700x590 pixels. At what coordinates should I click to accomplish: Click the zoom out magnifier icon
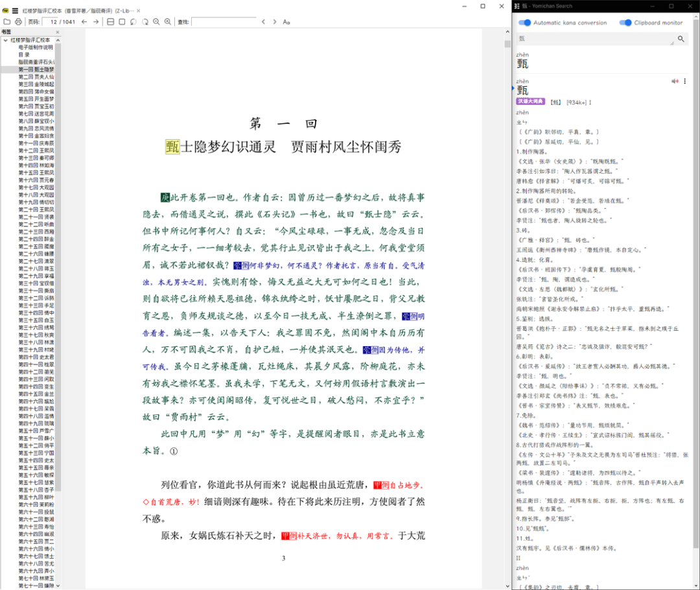coord(156,22)
